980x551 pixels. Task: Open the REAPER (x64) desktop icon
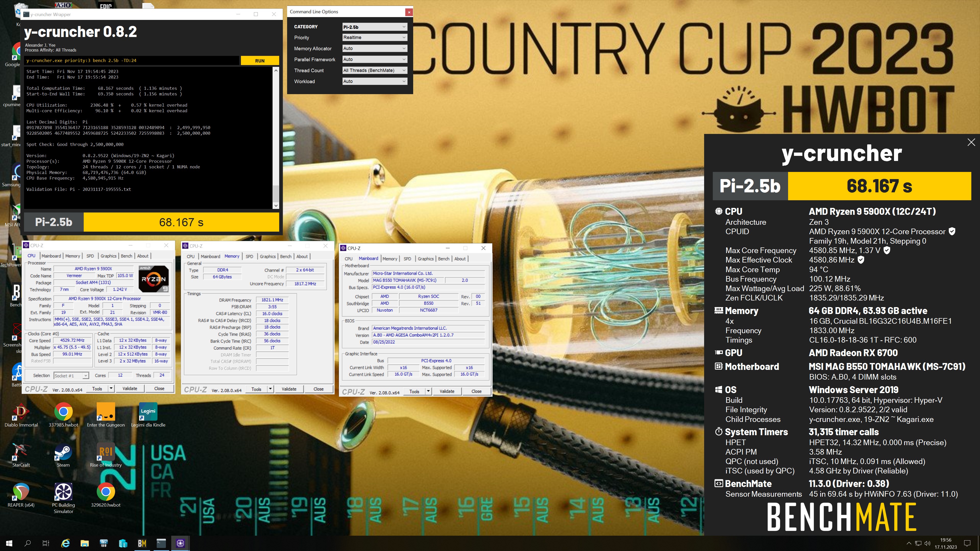click(21, 495)
